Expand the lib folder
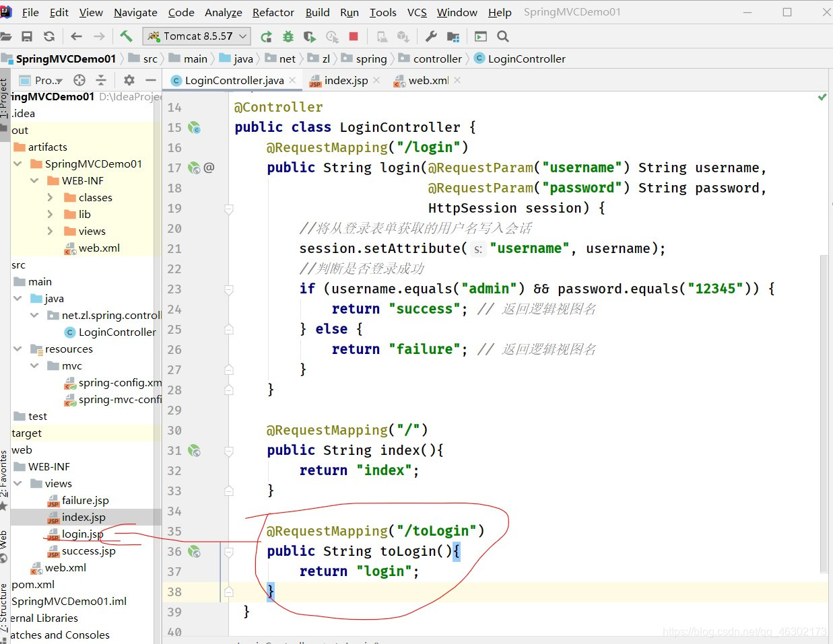The image size is (833, 644). (51, 214)
